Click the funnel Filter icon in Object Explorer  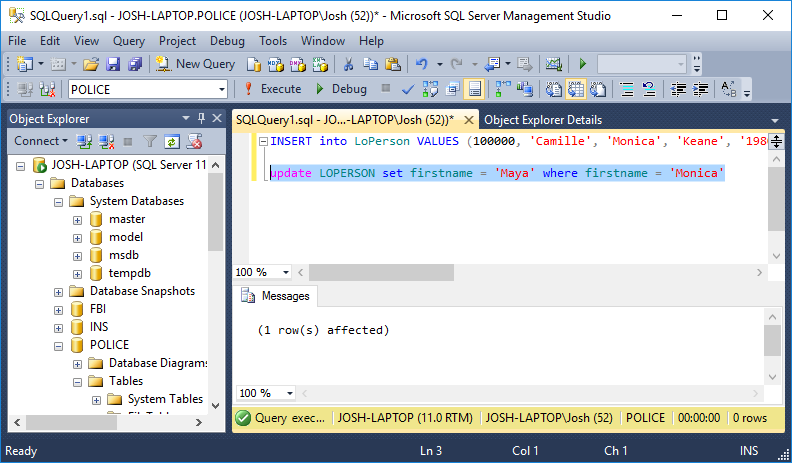click(x=150, y=141)
